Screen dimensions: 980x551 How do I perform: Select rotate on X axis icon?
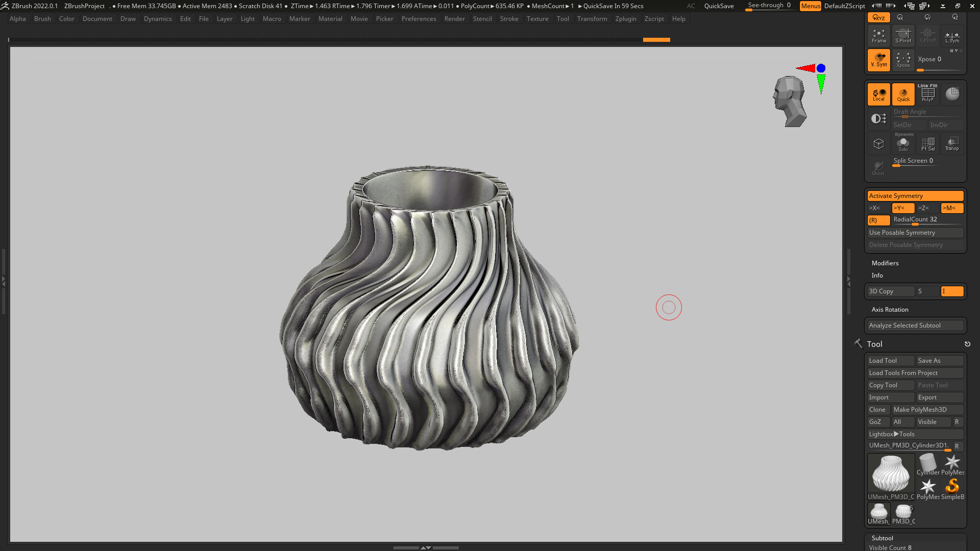click(x=900, y=17)
